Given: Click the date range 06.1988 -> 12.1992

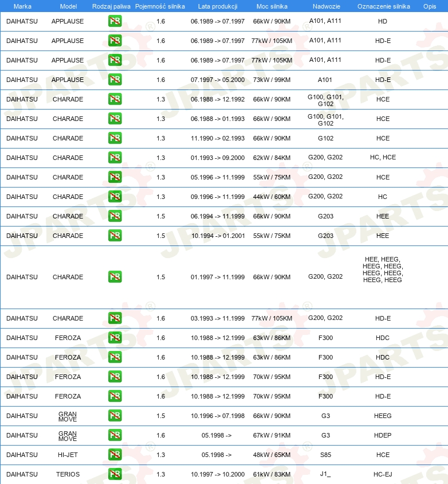Looking at the screenshot, I should pyautogui.click(x=218, y=99).
